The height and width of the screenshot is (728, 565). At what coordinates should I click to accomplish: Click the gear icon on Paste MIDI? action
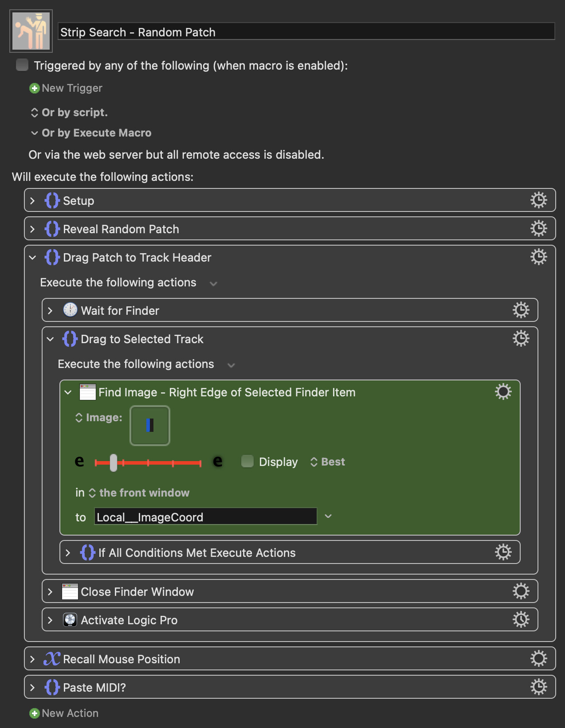pos(538,687)
